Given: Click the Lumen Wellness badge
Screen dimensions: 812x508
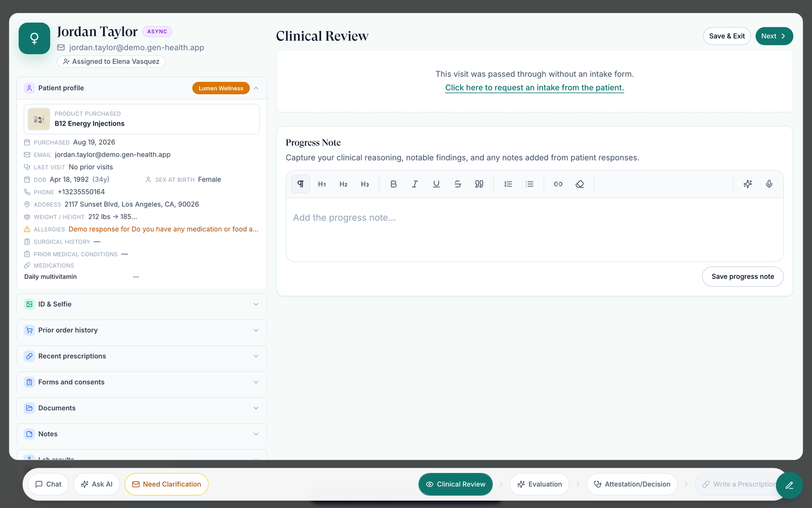Looking at the screenshot, I should click(x=221, y=88).
